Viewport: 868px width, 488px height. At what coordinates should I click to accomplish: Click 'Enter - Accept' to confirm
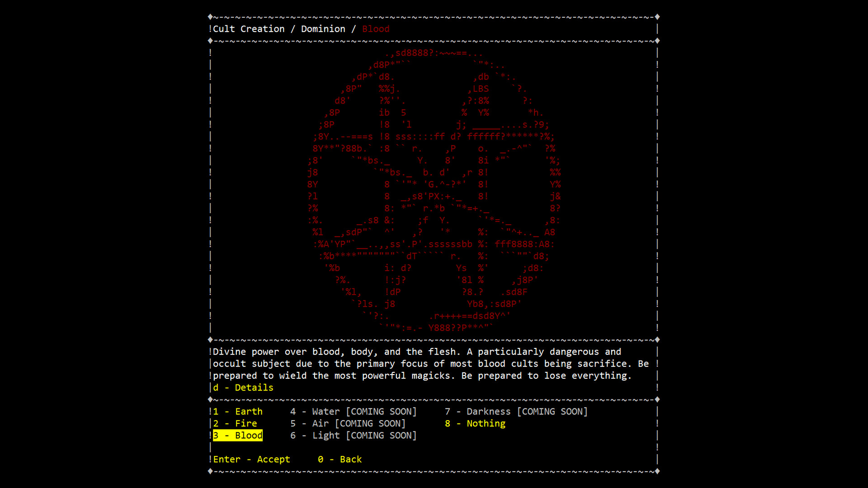251,460
